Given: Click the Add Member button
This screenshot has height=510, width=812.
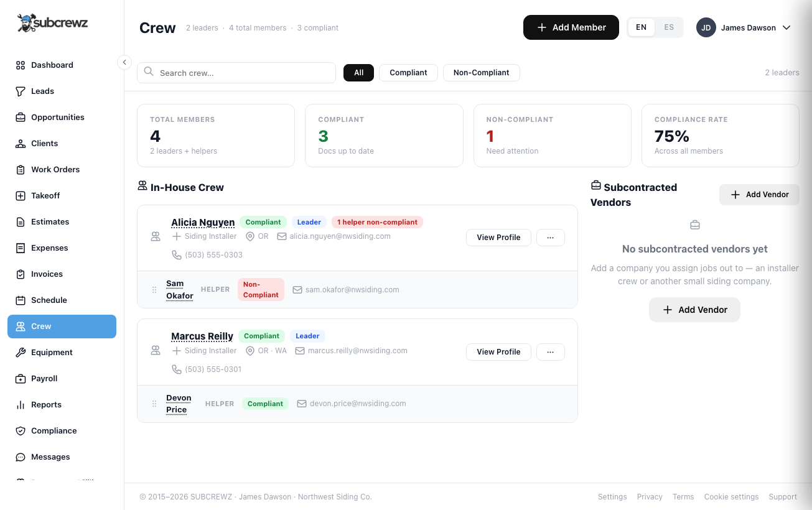Looking at the screenshot, I should (571, 27).
